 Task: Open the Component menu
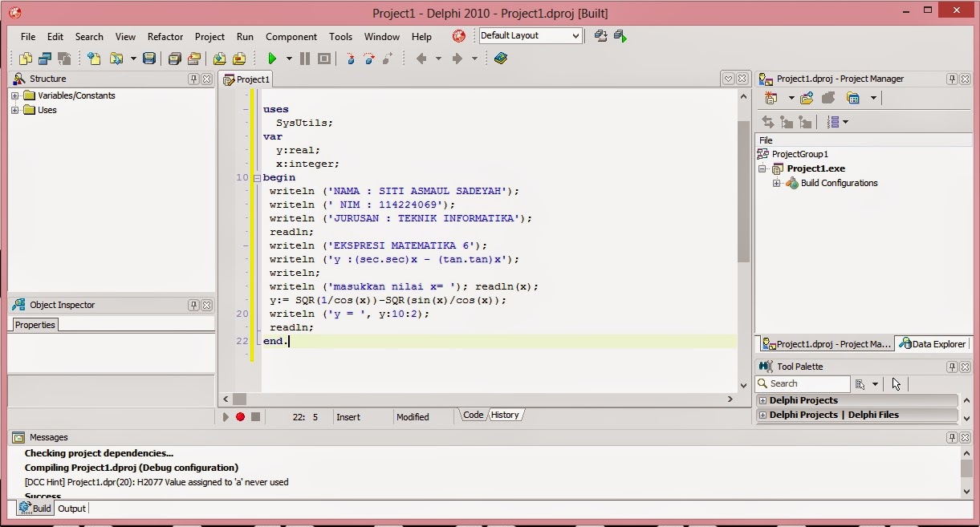[x=291, y=37]
